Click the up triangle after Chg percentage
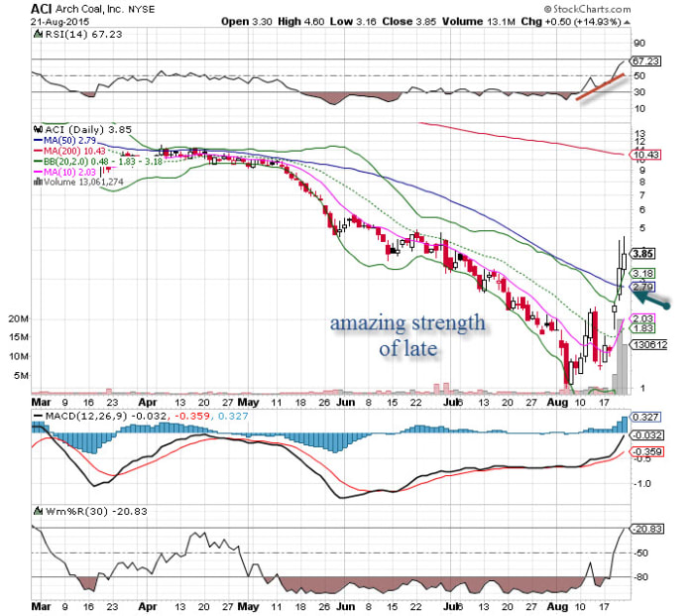The height and width of the screenshot is (616, 694). click(628, 22)
